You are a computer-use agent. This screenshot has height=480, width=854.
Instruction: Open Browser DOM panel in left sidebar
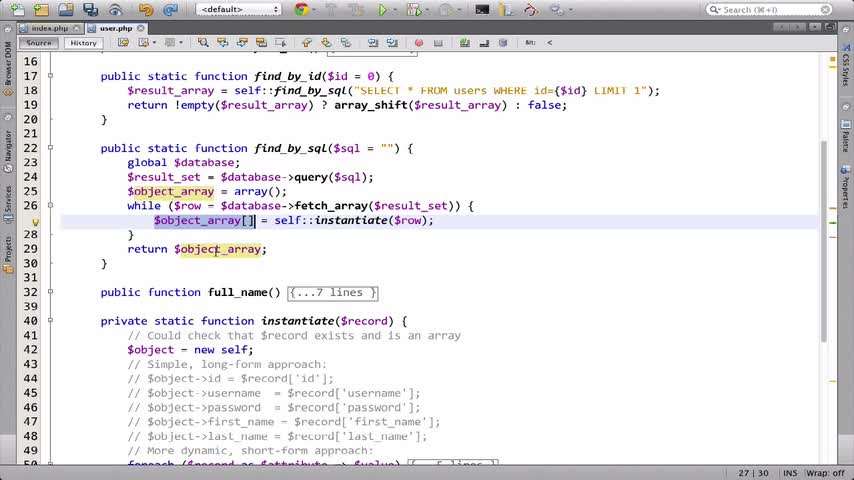8,68
